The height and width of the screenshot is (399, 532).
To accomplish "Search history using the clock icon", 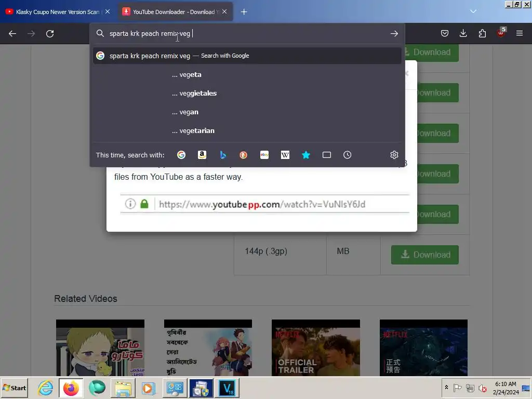I will click(x=348, y=155).
